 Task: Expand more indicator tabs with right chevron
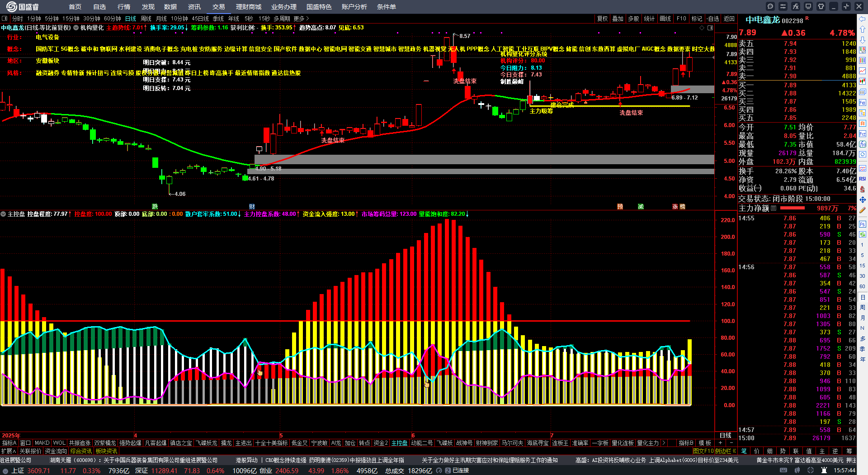click(x=664, y=443)
